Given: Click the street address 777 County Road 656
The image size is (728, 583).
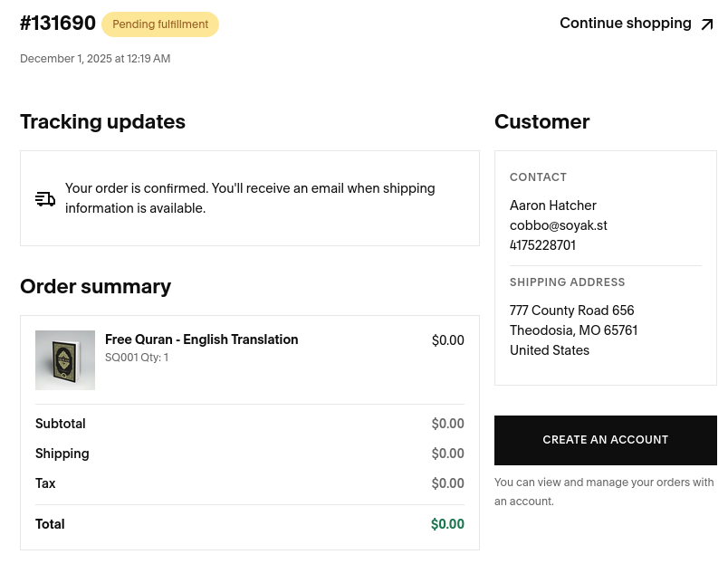Looking at the screenshot, I should point(571,311).
